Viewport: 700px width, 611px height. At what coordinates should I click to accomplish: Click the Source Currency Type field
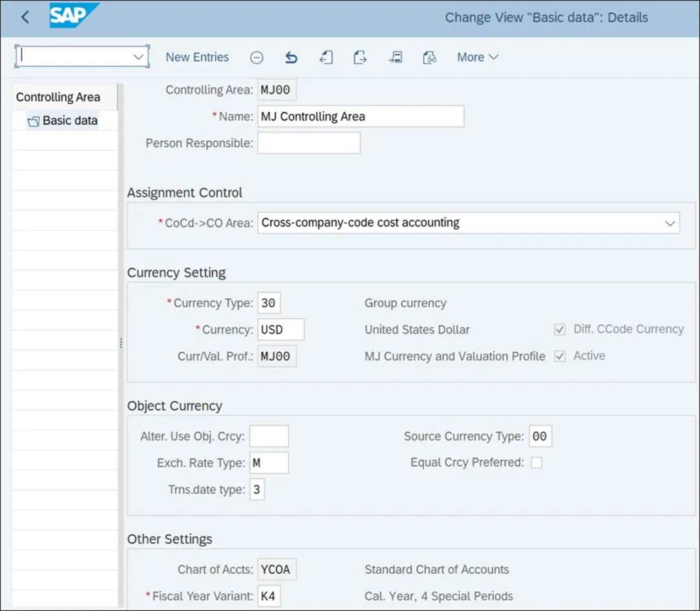pyautogui.click(x=540, y=436)
